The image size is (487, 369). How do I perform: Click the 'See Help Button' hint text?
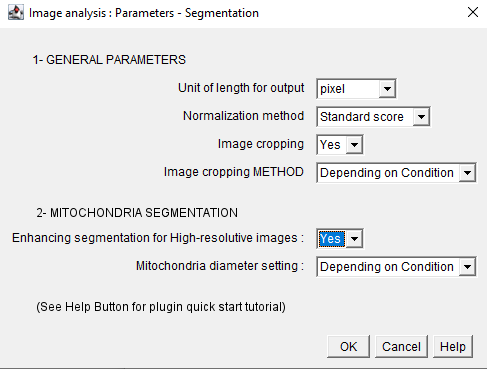coord(161,307)
